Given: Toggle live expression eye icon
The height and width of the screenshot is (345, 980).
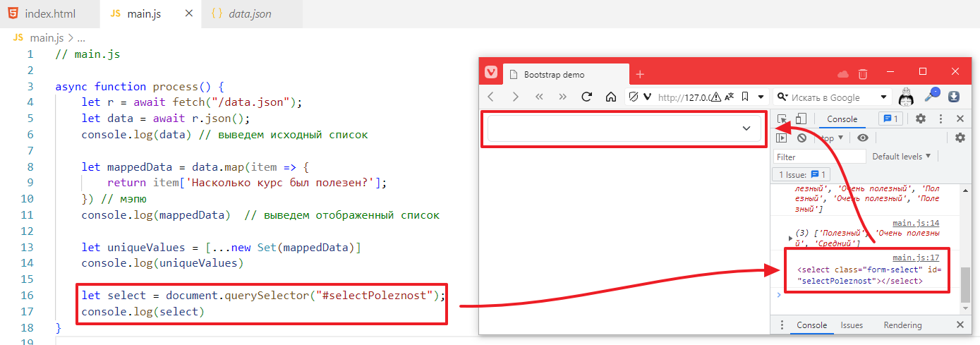Looking at the screenshot, I should pos(862,138).
